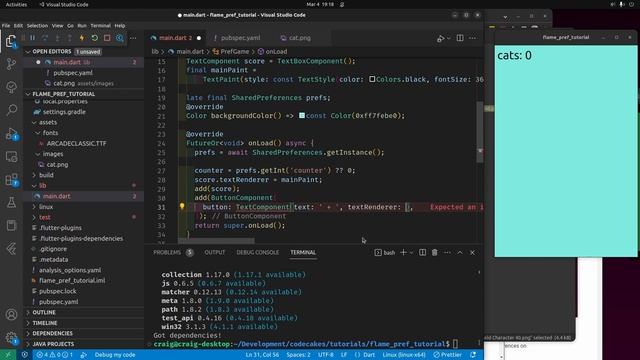Open terminal panel More Actions ellipsis

447,253
